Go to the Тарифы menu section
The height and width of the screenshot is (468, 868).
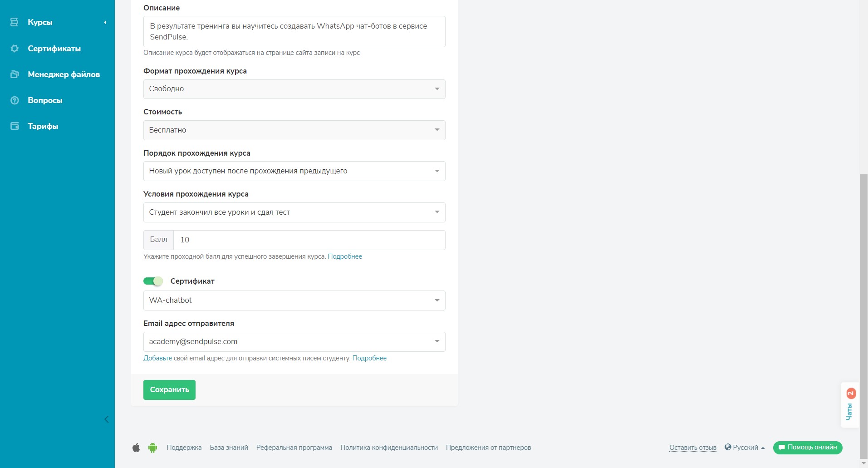pos(43,126)
